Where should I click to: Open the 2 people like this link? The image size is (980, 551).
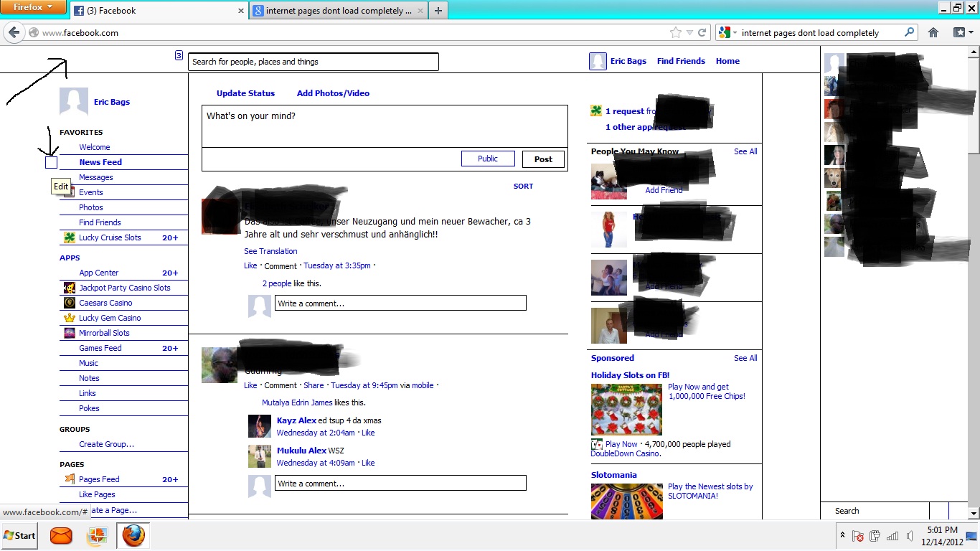point(277,283)
